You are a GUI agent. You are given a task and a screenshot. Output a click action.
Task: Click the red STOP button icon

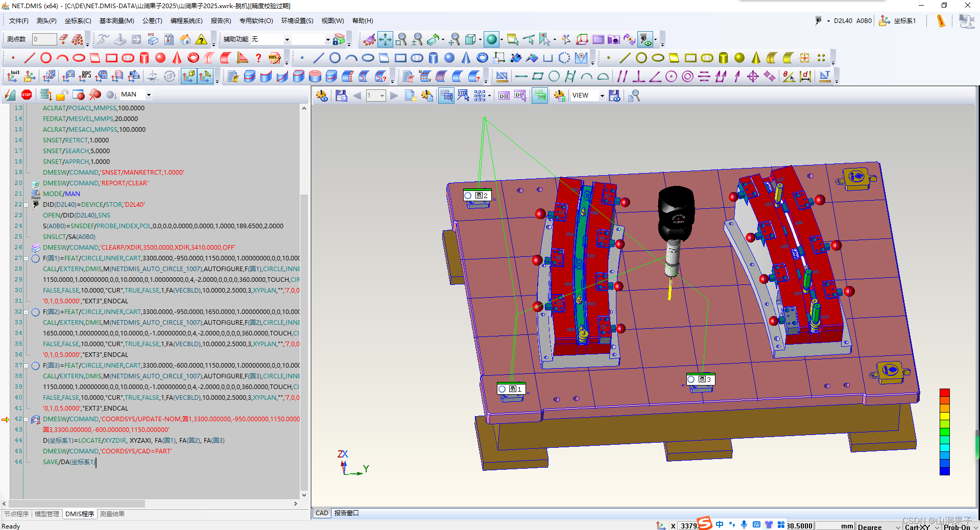[x=27, y=94]
